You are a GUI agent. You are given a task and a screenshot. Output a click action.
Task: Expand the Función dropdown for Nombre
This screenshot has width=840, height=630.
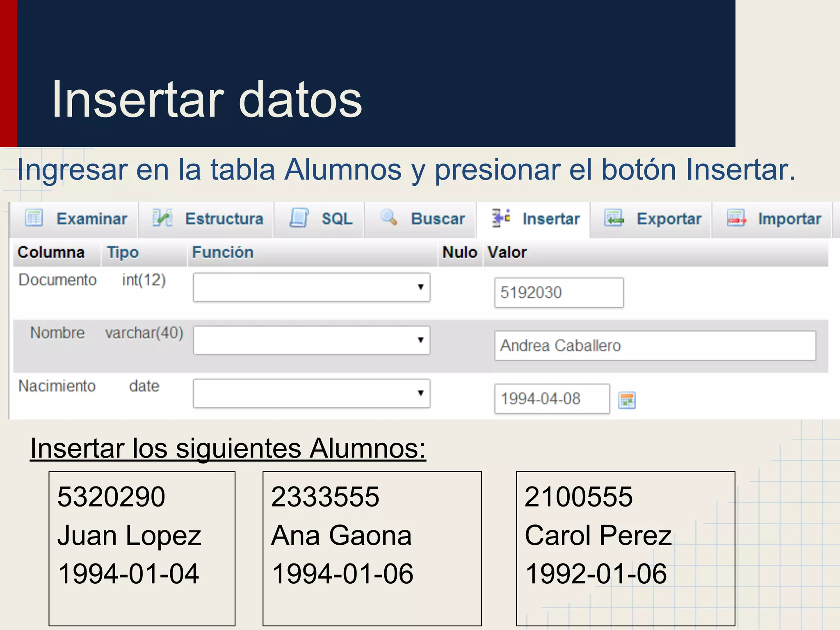click(x=312, y=340)
